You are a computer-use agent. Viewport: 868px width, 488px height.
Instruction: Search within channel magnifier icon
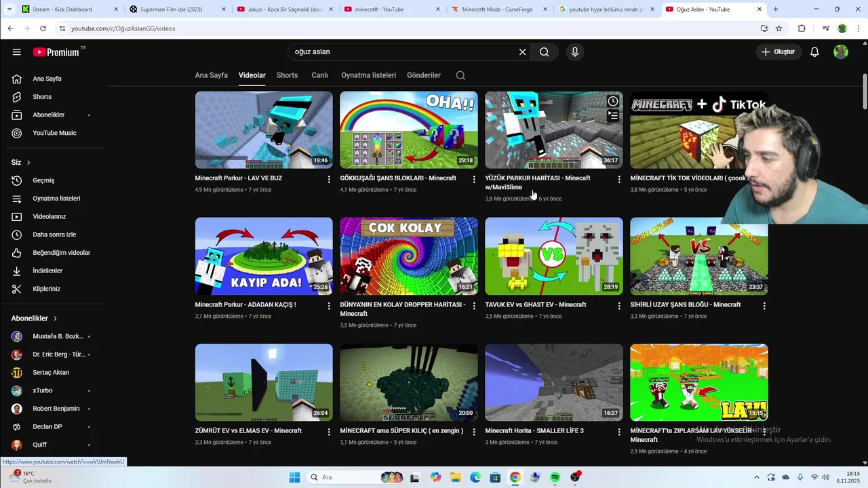tap(460, 75)
